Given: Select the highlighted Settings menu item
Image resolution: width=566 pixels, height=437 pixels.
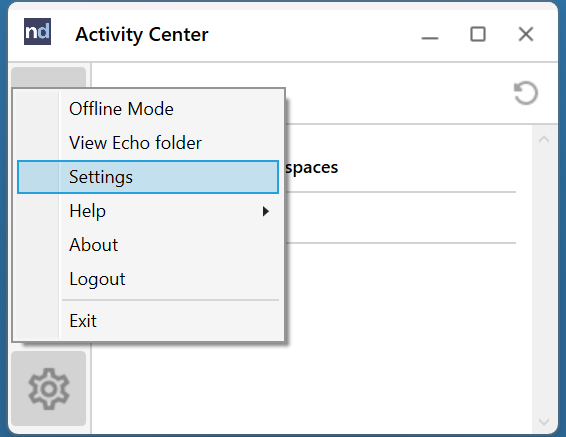Looking at the screenshot, I should click(x=148, y=177).
